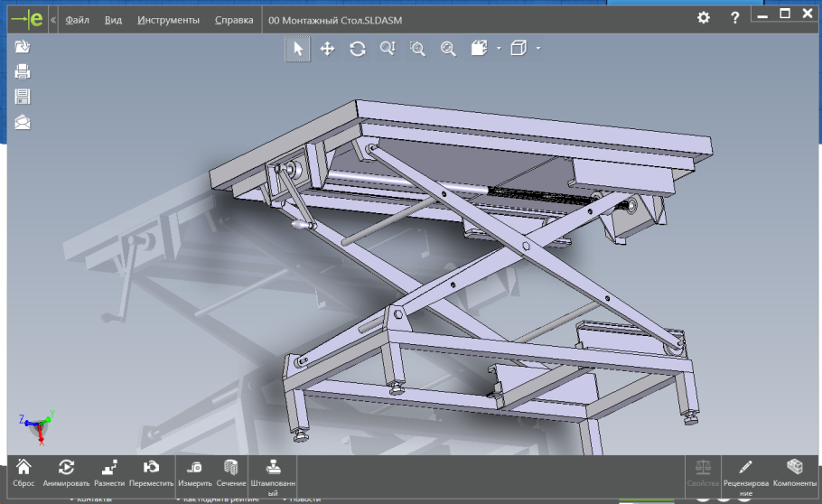
Task: Open the Инструменты menu
Action: click(169, 19)
